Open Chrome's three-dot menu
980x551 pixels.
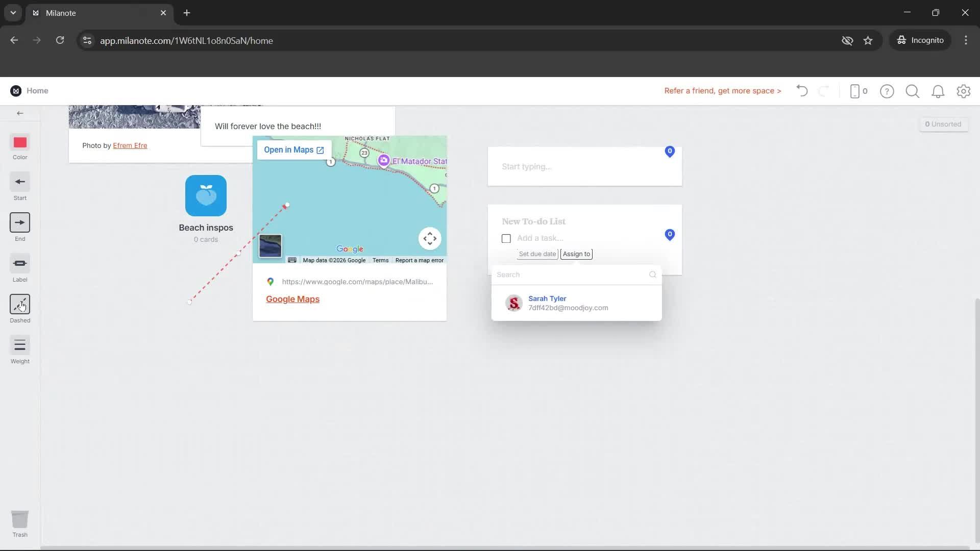point(966,40)
